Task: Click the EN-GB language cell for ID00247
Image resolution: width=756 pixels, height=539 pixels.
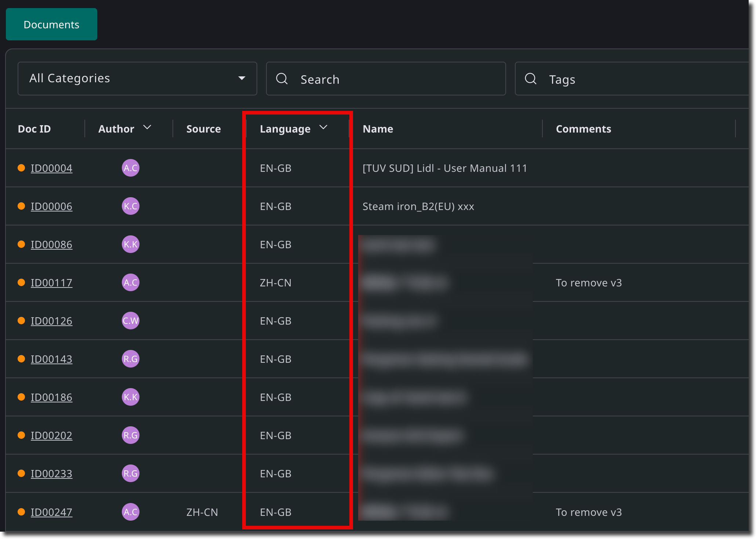Action: (276, 512)
